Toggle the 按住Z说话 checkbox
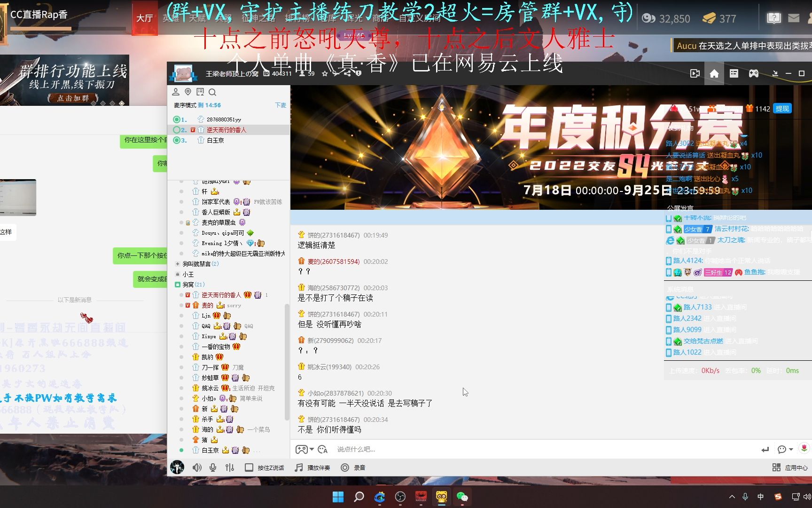The width and height of the screenshot is (812, 508). [249, 468]
